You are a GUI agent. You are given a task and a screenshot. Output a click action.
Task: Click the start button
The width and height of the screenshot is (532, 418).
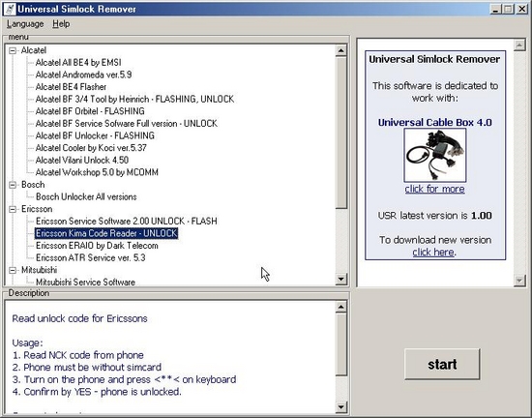[442, 364]
